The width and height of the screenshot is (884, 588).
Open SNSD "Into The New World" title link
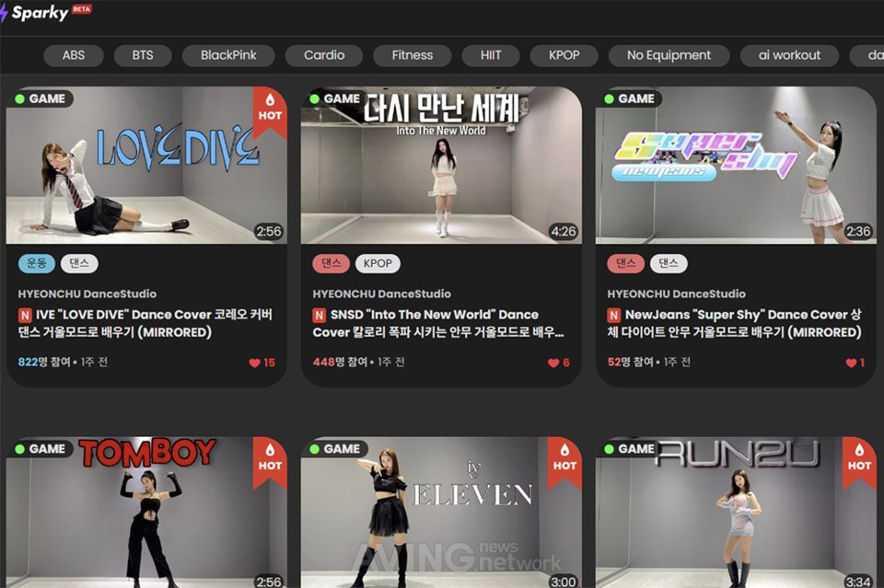438,323
